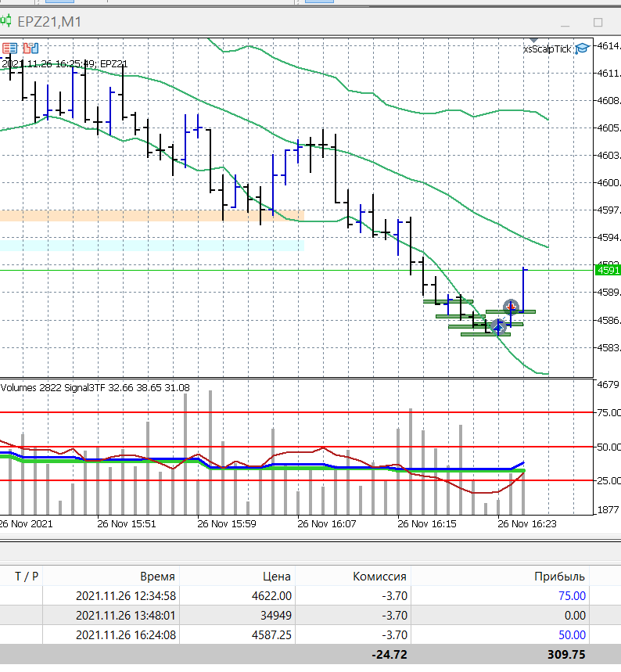Click the price cell 4587.25

(x=271, y=634)
